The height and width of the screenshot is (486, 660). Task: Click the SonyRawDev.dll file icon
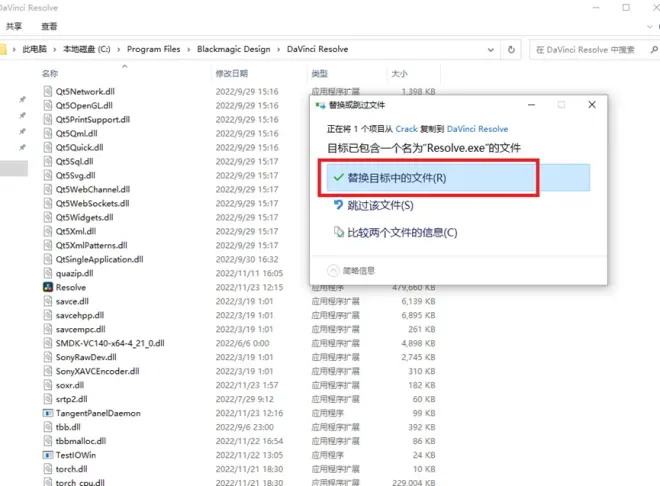click(48, 357)
